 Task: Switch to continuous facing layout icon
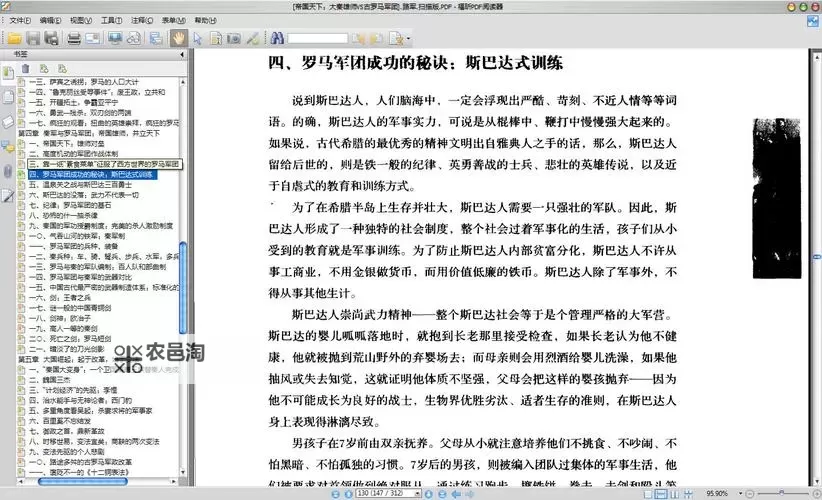[x=688, y=494]
